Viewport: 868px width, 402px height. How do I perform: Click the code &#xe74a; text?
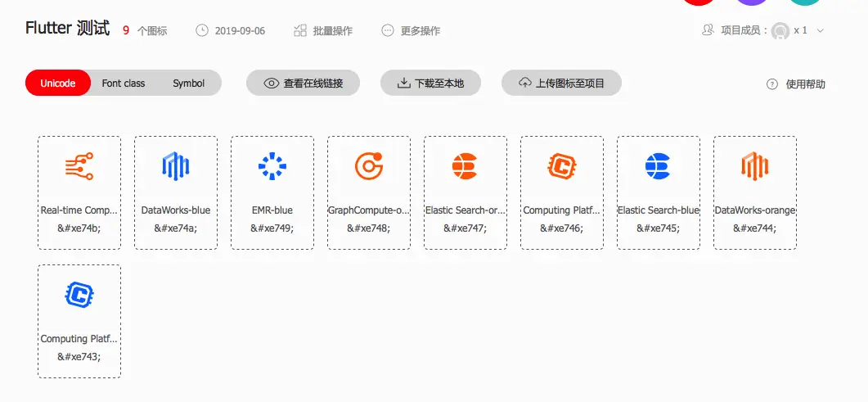176,228
